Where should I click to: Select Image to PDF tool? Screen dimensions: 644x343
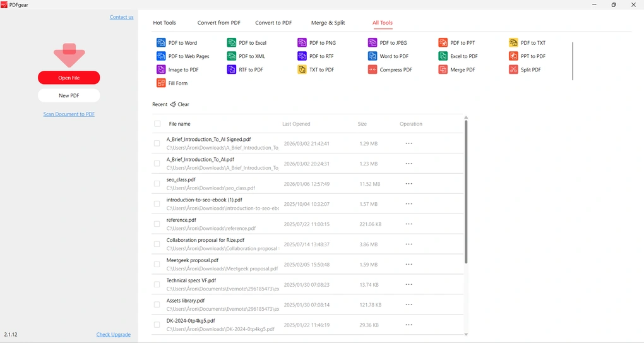[x=177, y=70]
